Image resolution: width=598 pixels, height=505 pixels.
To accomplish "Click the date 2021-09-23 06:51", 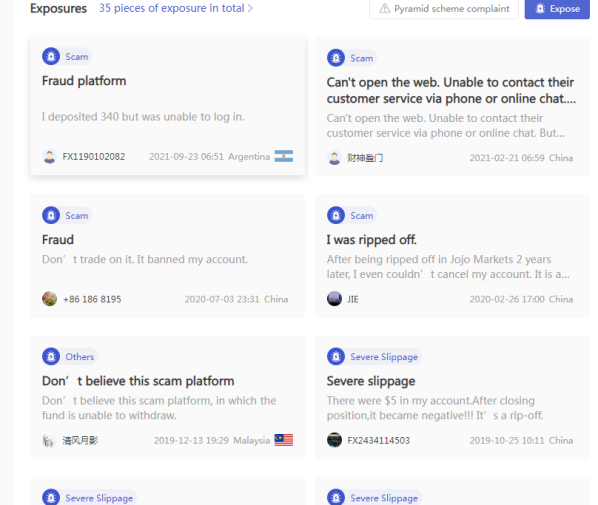I will pos(186,156).
